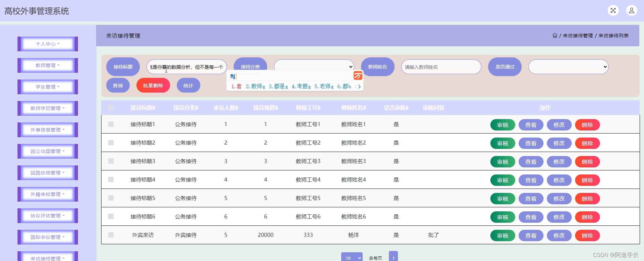644x261 pixels.
Task: Sort by 教师姓名 column arrows
Action: 364,108
